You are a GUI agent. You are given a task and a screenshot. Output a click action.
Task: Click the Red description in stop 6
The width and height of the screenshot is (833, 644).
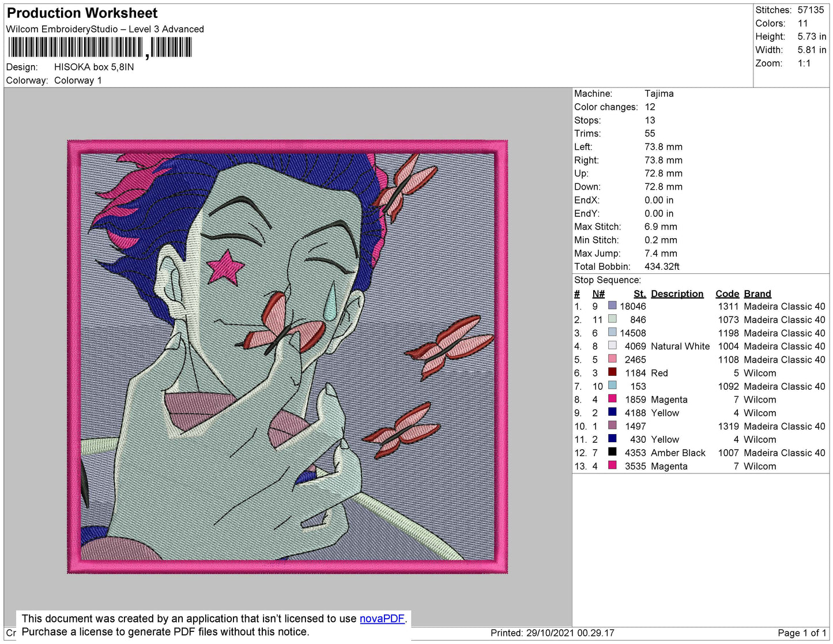[x=659, y=373]
